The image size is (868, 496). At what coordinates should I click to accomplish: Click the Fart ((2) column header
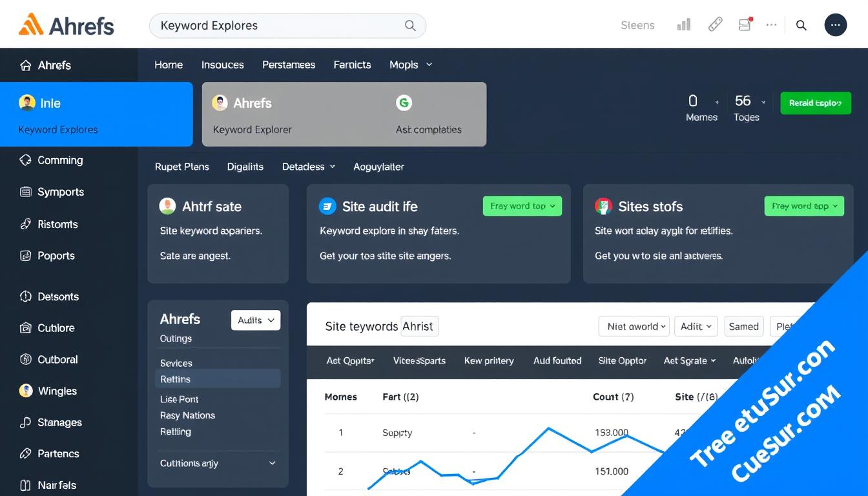click(x=400, y=397)
